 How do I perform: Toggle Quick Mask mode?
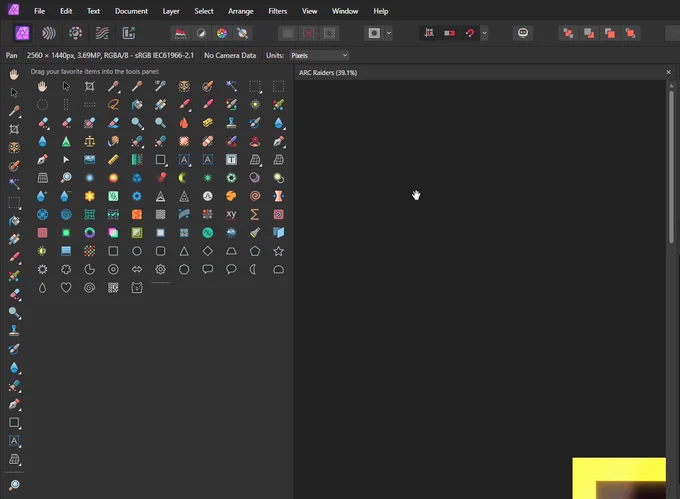(374, 33)
